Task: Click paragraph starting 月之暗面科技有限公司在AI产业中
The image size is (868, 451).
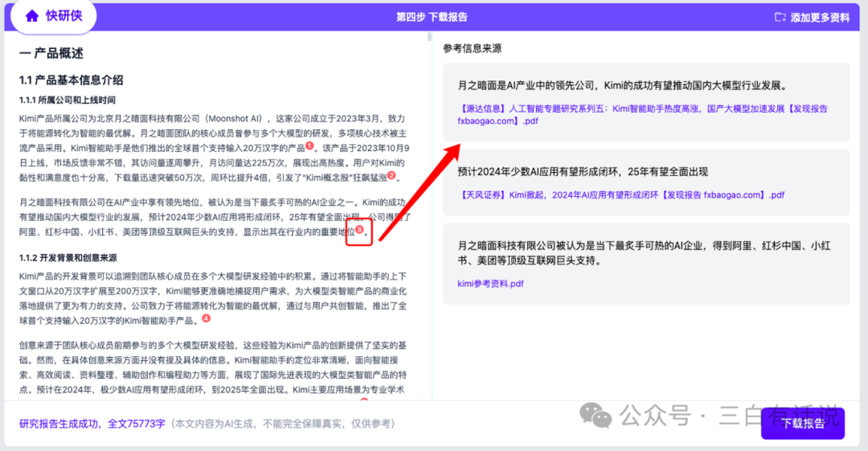Action: tap(215, 217)
